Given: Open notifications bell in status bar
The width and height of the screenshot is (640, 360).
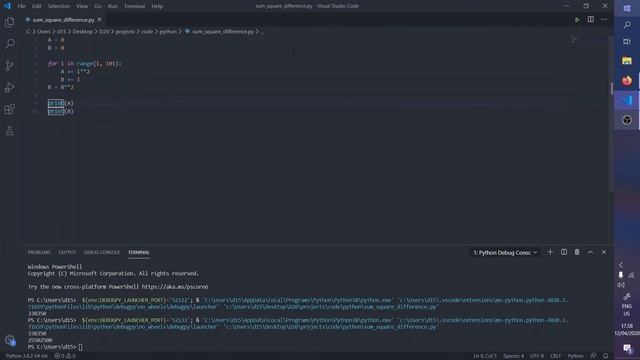Looking at the screenshot, I should click(x=606, y=356).
